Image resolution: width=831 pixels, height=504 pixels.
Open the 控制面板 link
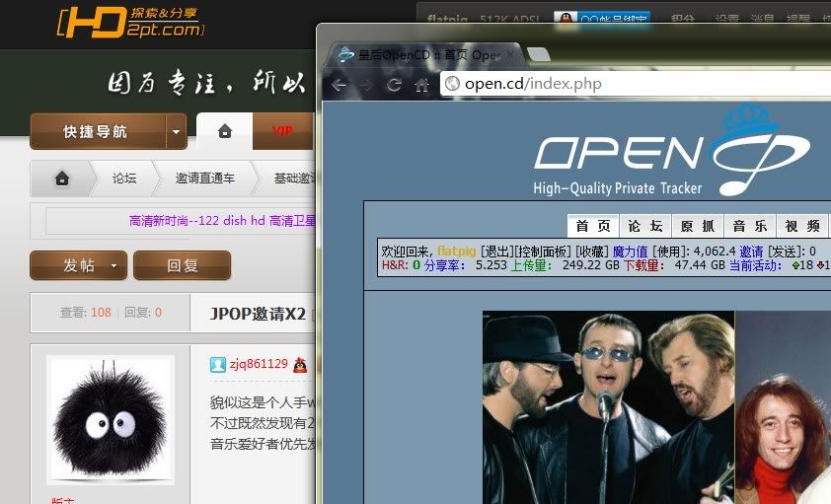(543, 252)
